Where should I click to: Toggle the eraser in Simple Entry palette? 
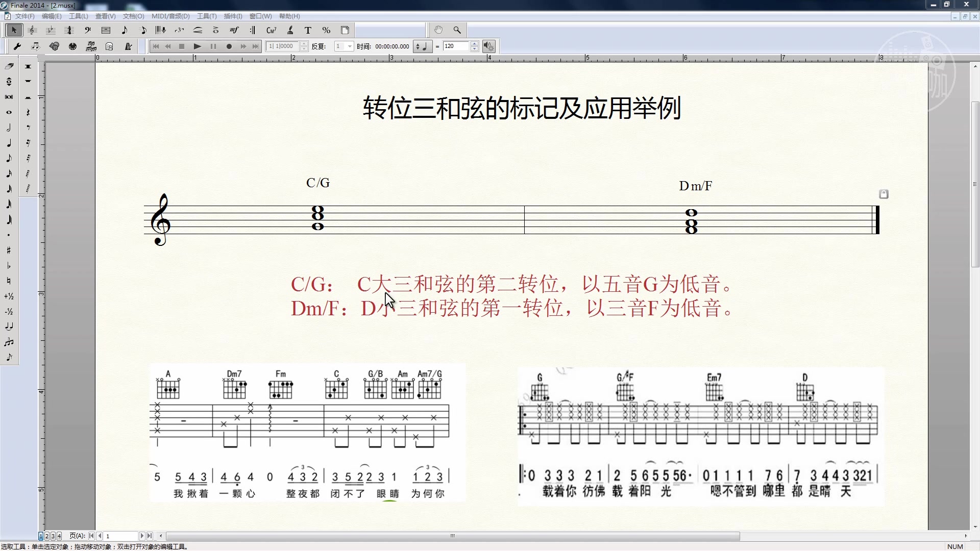click(x=9, y=66)
